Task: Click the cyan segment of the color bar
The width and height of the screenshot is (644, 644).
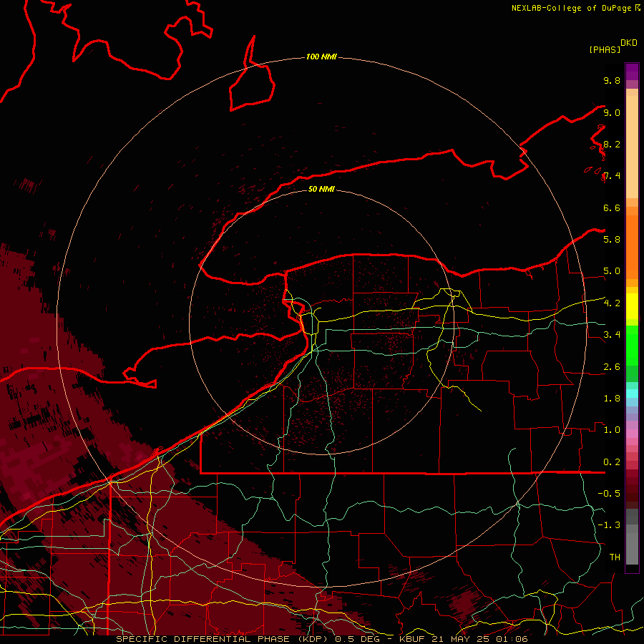Action: (632, 393)
